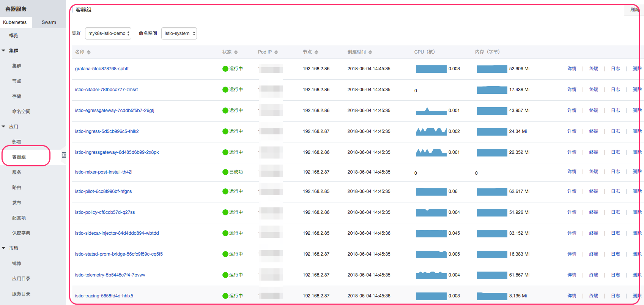The height and width of the screenshot is (305, 644).
Task: Open 服务 in the sidebar
Action: [17, 172]
